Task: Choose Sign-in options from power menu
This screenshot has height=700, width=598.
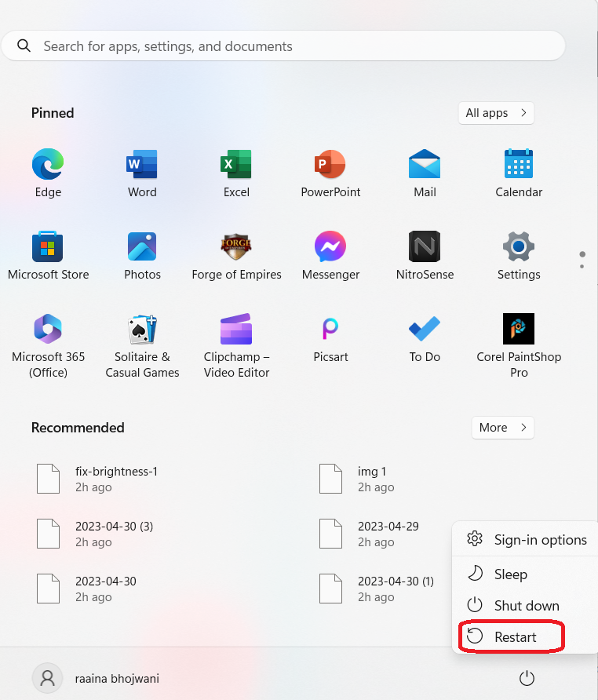Action: point(526,539)
